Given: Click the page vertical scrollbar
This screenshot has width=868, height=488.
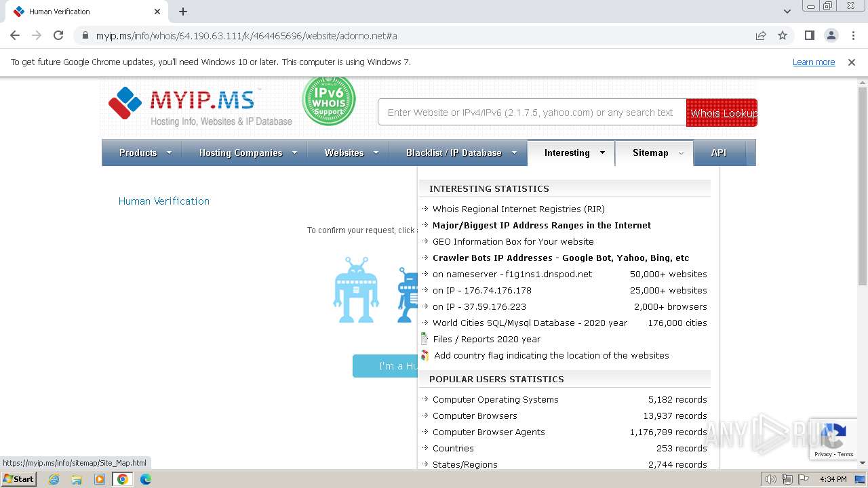Looking at the screenshot, I should 862,187.
